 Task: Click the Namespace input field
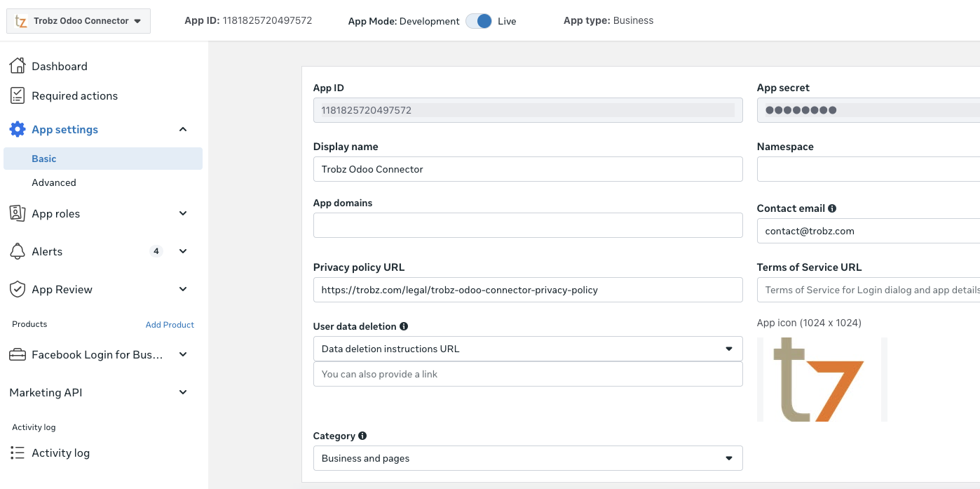(x=869, y=169)
